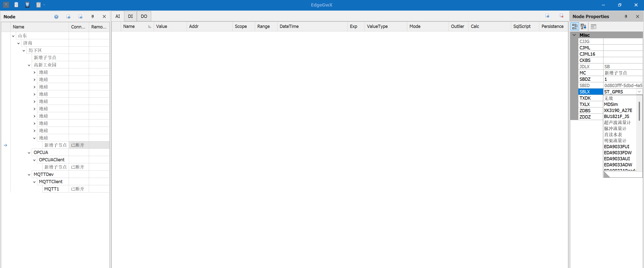Click the SBLX dropdown list scrollbar thumb
Image resolution: width=644 pixels, height=268 pixels.
tap(639, 111)
